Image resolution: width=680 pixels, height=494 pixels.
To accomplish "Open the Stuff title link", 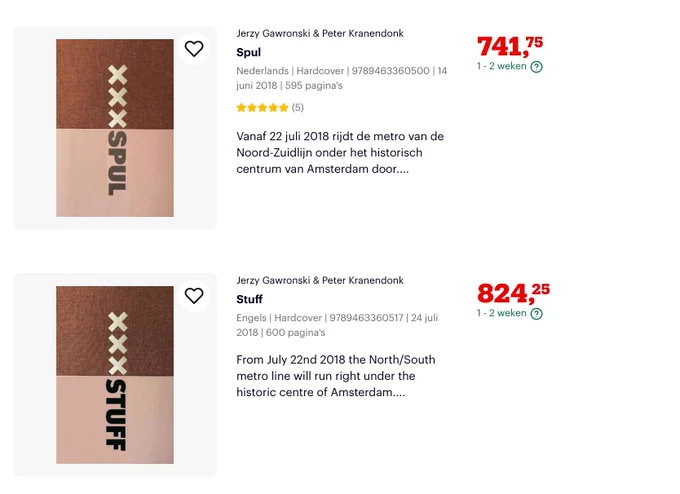I will point(249,299).
